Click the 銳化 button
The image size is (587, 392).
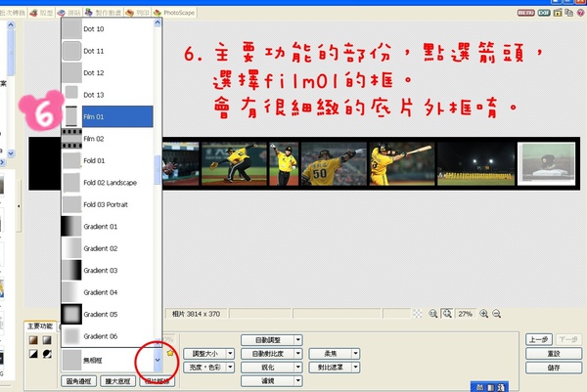tap(268, 368)
